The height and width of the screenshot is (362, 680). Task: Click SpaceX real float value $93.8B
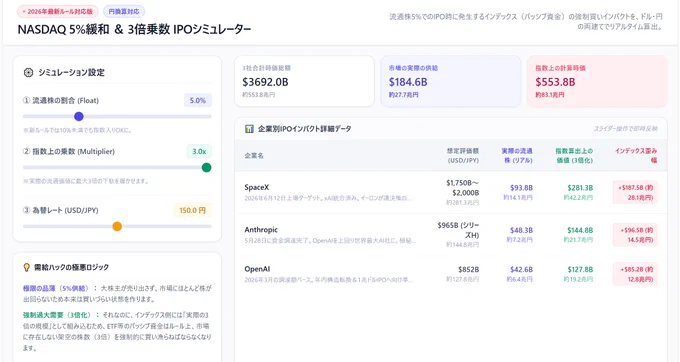(x=521, y=188)
